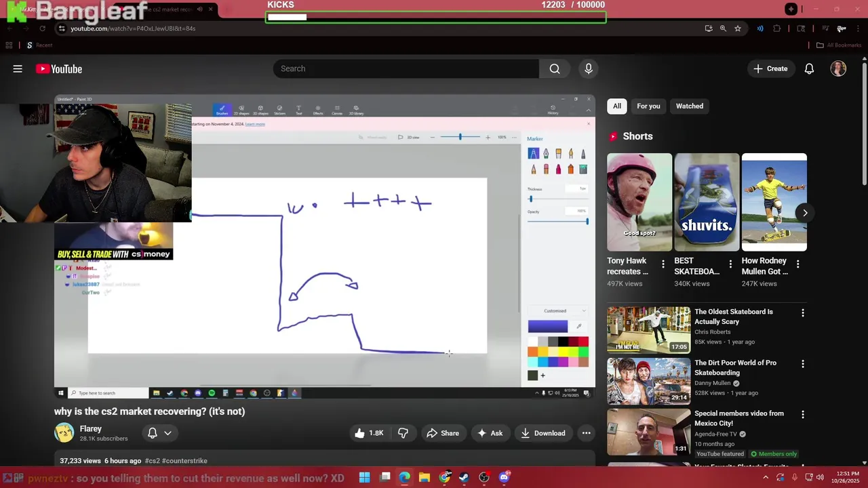Image resolution: width=868 pixels, height=488 pixels.
Task: Select Text tool in Paint 3D
Action: click(x=298, y=110)
